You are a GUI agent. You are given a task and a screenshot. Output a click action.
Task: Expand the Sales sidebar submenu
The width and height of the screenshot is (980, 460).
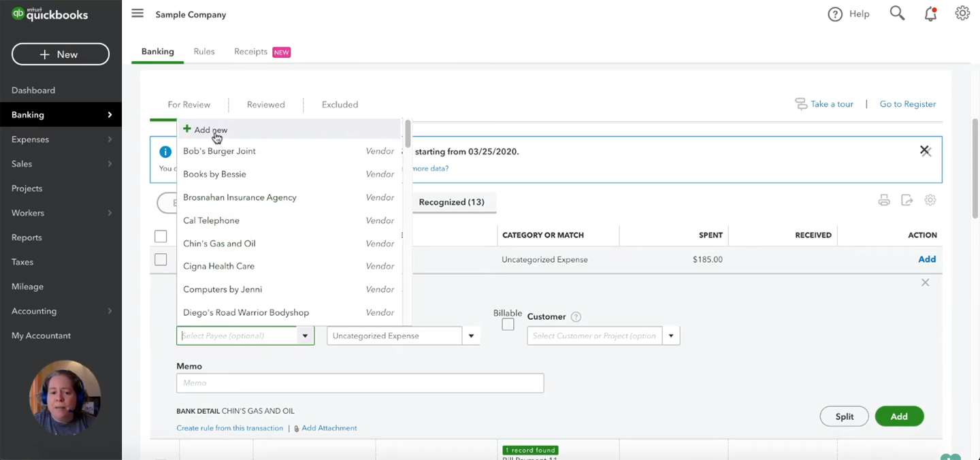click(110, 164)
